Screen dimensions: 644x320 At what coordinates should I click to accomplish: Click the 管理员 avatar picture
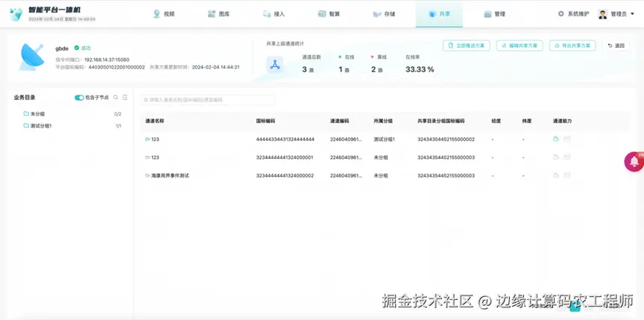(602, 14)
